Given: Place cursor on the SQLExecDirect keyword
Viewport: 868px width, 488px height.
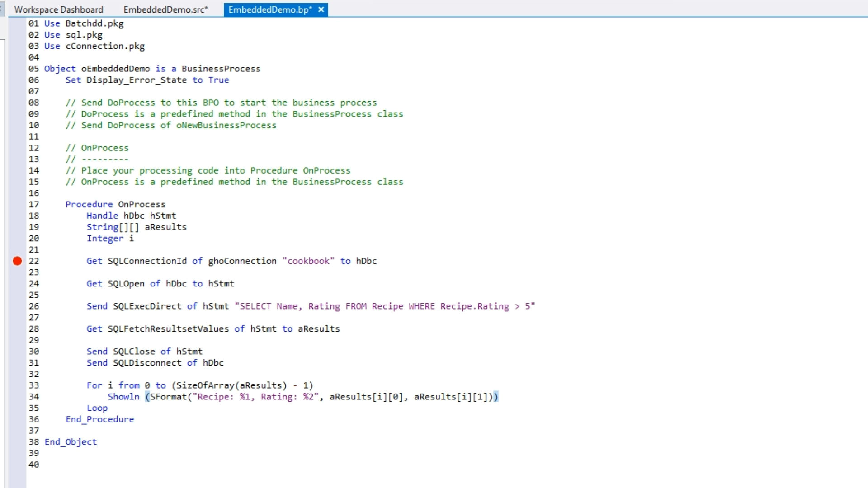Looking at the screenshot, I should (147, 306).
